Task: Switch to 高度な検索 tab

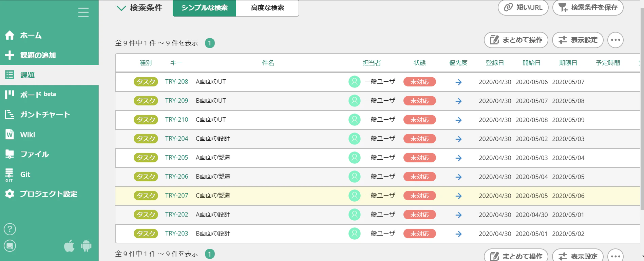Action: pyautogui.click(x=267, y=8)
